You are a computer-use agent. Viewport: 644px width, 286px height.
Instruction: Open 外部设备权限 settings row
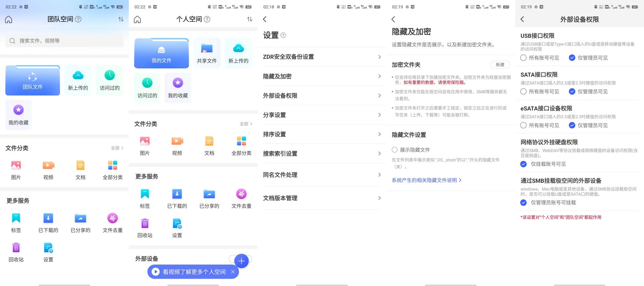click(322, 96)
